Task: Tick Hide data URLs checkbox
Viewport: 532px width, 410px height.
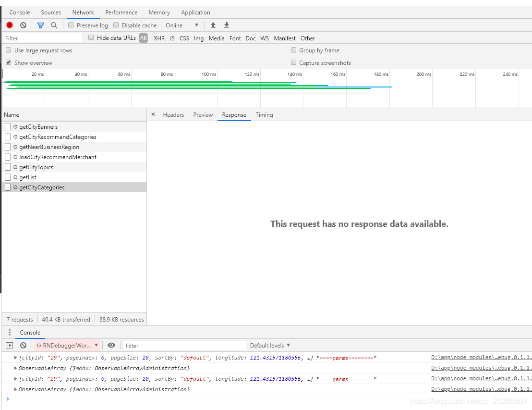Action: point(91,37)
